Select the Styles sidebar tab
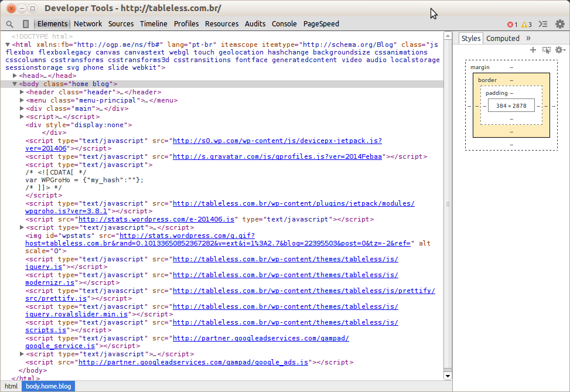The width and height of the screenshot is (570, 392). click(471, 39)
